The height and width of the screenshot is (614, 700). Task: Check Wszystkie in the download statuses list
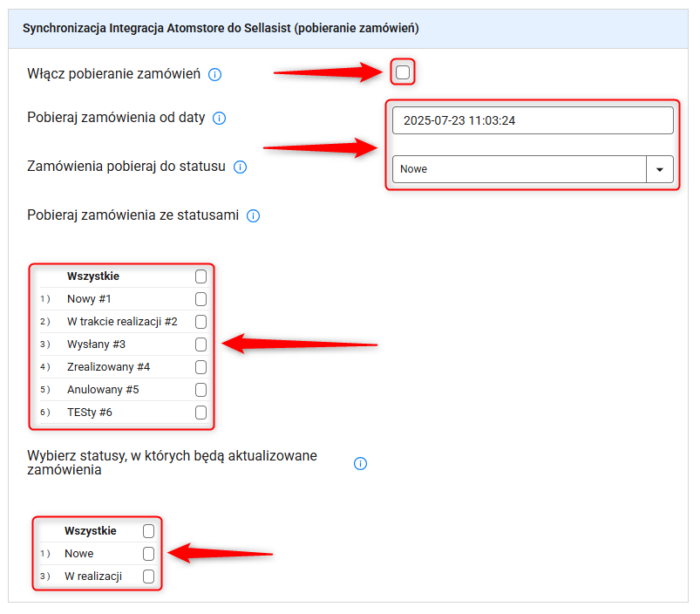click(x=200, y=276)
